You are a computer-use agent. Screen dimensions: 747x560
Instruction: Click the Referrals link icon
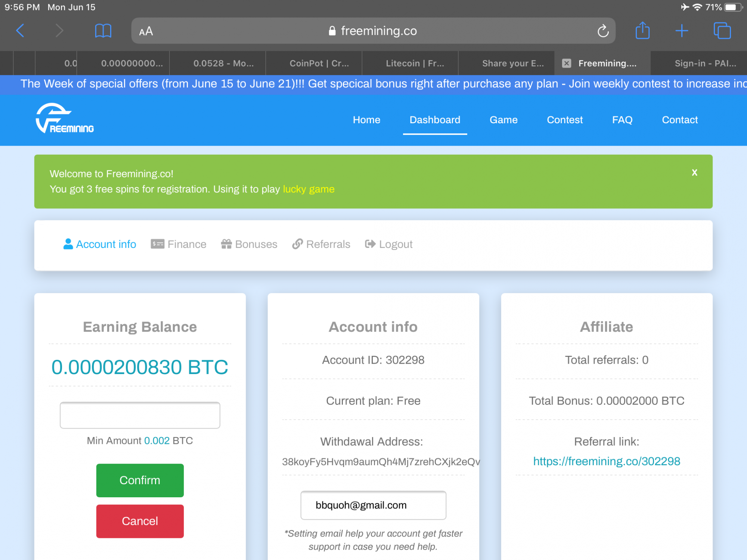coord(297,244)
